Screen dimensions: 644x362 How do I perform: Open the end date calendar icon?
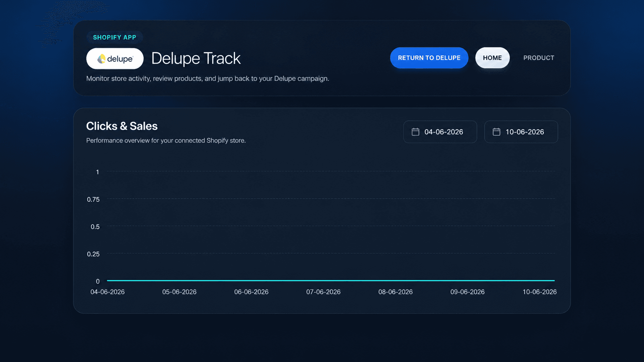pos(496,132)
